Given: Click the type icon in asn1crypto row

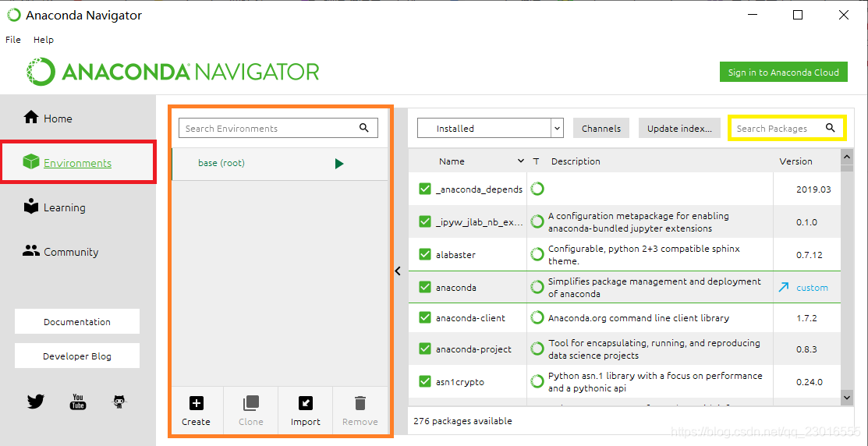Looking at the screenshot, I should click(537, 382).
